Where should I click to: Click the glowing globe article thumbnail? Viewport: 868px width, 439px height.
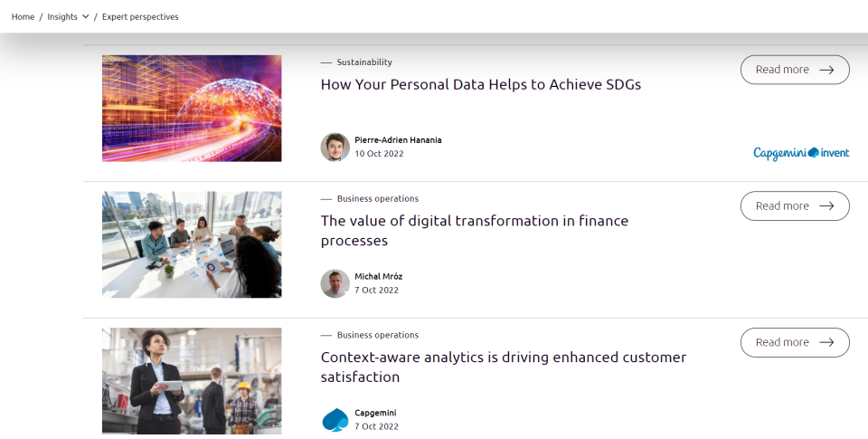point(192,109)
